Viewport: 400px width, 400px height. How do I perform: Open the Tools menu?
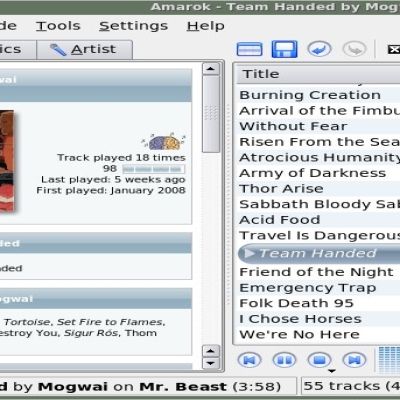58,26
